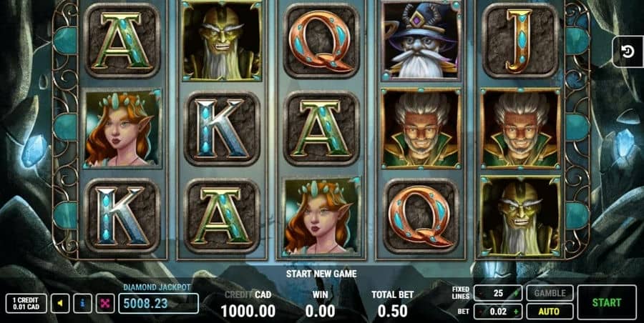The image size is (644, 323).
Task: Click the orange Q symbol on third reel
Action: [x=321, y=41]
